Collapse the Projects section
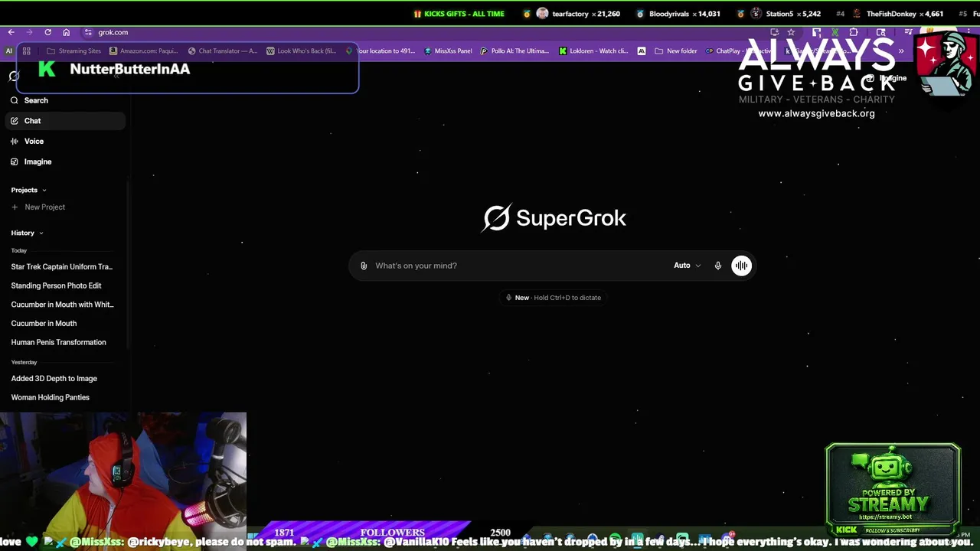The image size is (980, 551). (x=29, y=190)
